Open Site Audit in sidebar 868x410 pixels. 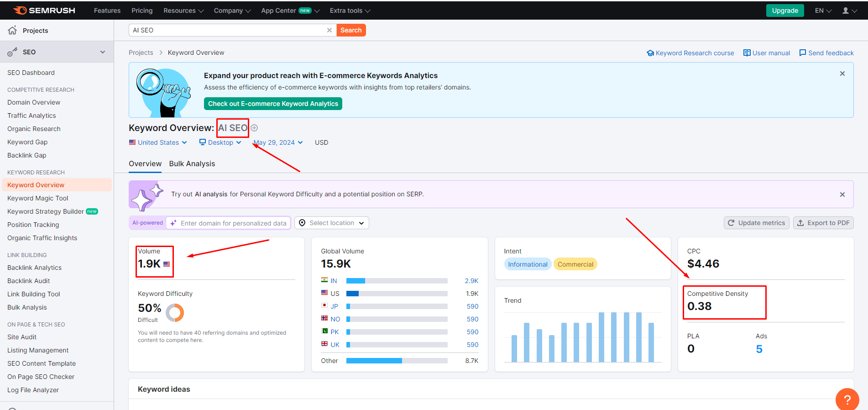coord(22,337)
